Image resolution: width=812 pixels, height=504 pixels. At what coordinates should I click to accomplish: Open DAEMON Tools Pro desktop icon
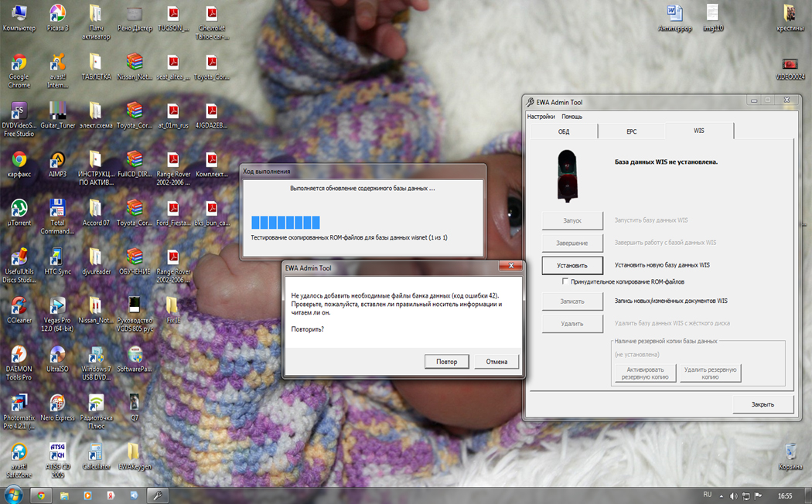click(19, 356)
